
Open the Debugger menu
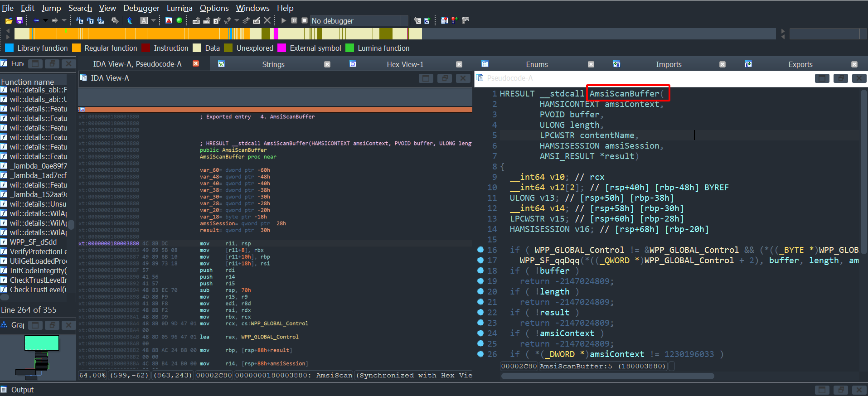coord(141,8)
